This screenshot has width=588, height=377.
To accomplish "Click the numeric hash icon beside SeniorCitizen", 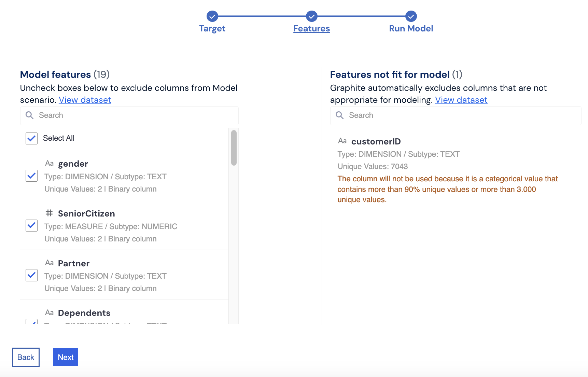I will 49,213.
